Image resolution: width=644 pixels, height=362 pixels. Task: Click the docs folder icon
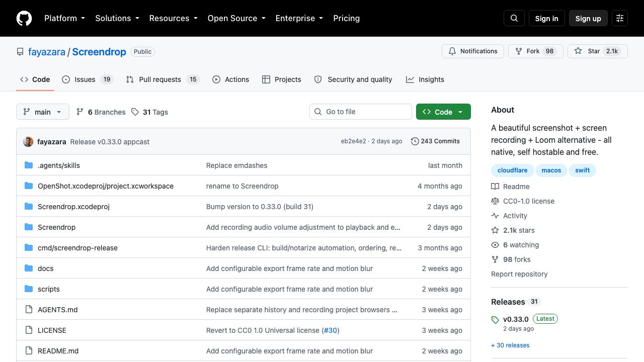29,268
